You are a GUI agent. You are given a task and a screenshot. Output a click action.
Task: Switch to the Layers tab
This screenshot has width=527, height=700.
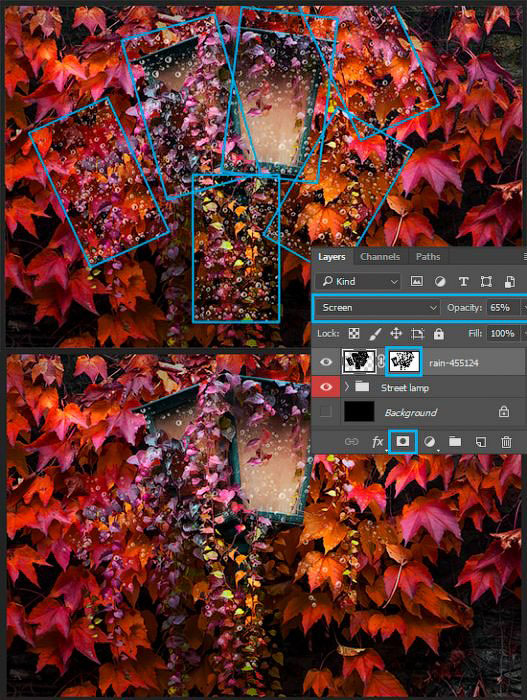point(331,257)
